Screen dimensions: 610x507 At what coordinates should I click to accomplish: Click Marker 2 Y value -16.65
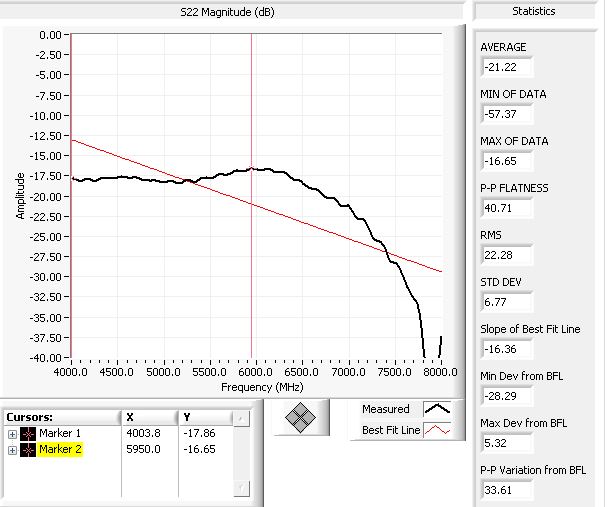click(199, 449)
